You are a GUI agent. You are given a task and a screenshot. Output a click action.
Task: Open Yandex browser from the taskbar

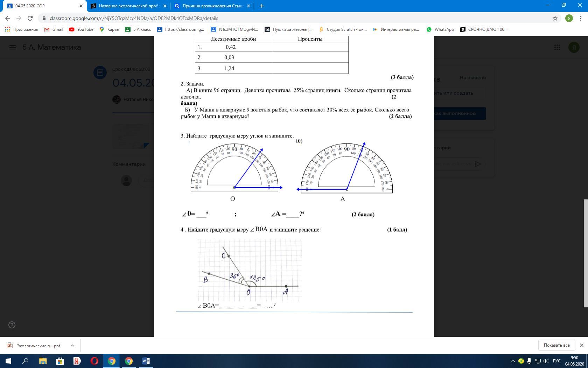[77, 361]
